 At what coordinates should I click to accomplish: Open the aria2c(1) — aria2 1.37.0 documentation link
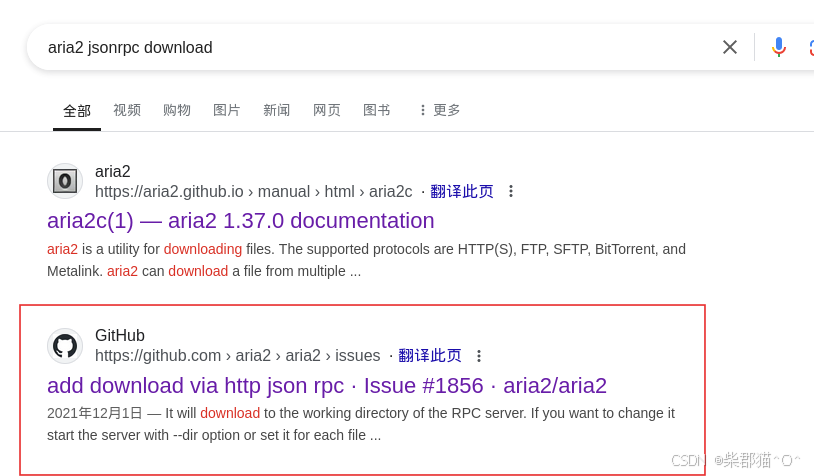point(240,221)
